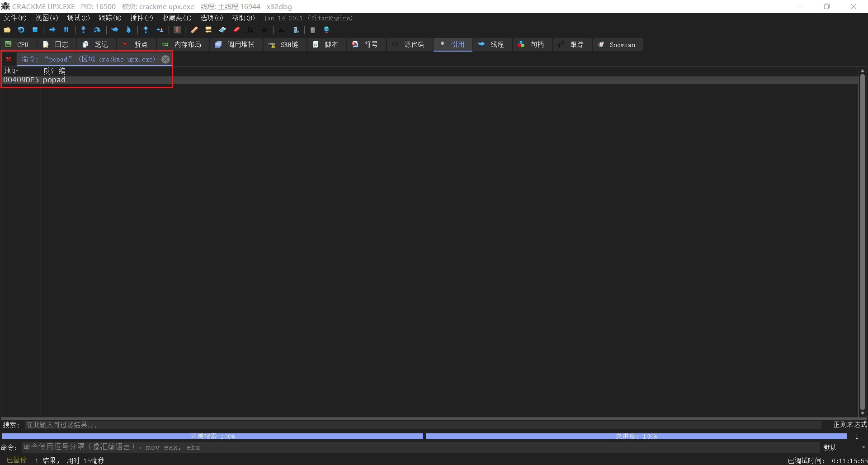Switch to the 断点 breakpoints tab
The image size is (868, 465).
coord(136,44)
